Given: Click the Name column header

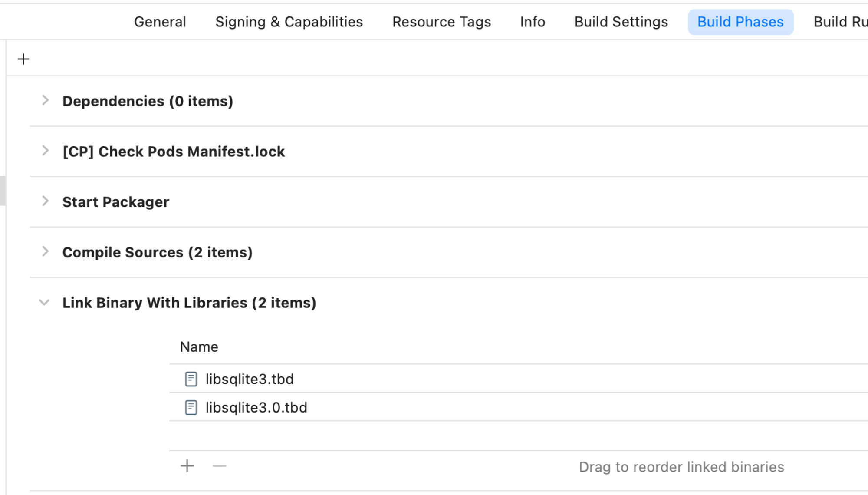Looking at the screenshot, I should [x=199, y=347].
